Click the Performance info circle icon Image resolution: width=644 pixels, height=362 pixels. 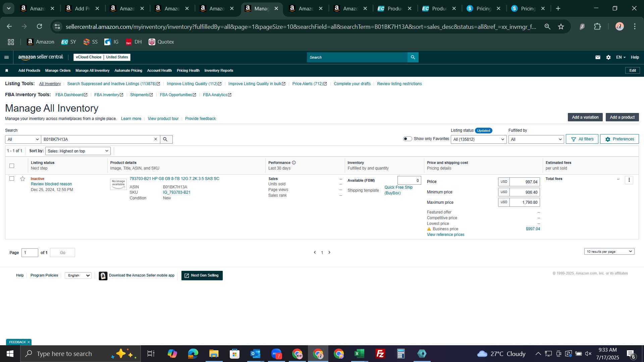coord(294,163)
